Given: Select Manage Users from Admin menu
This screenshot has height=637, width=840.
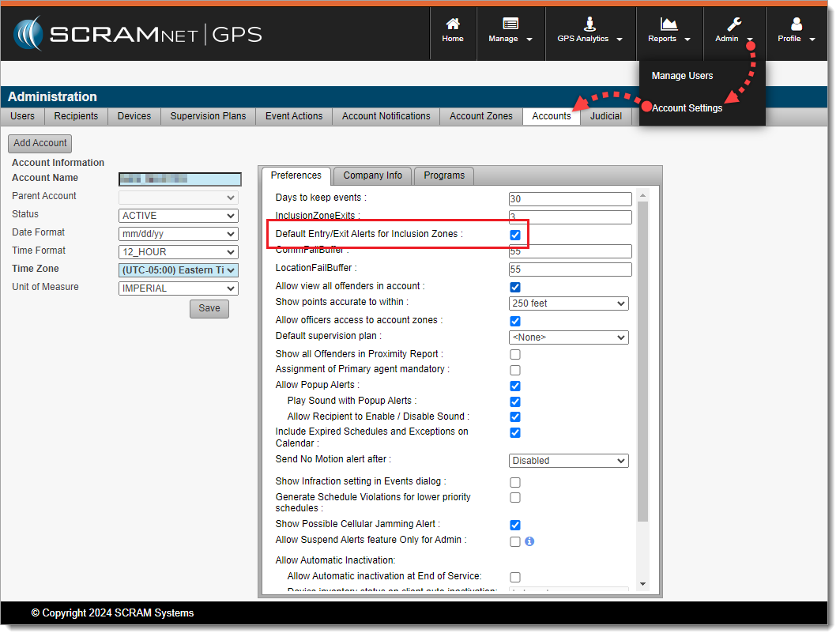Looking at the screenshot, I should click(682, 76).
